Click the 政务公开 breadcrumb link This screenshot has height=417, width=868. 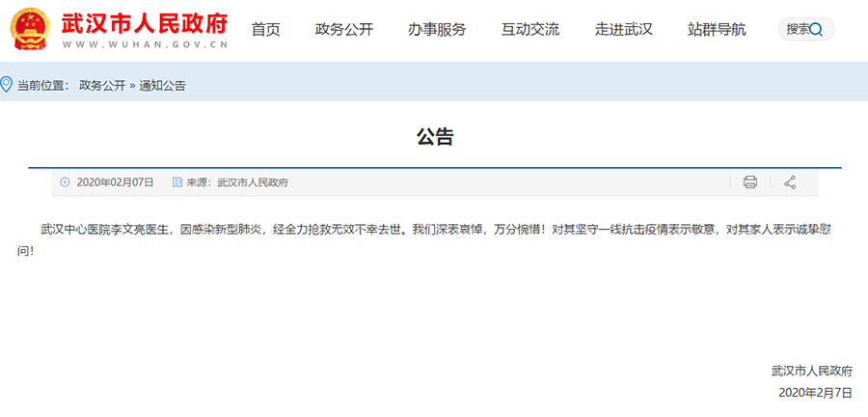(x=102, y=85)
